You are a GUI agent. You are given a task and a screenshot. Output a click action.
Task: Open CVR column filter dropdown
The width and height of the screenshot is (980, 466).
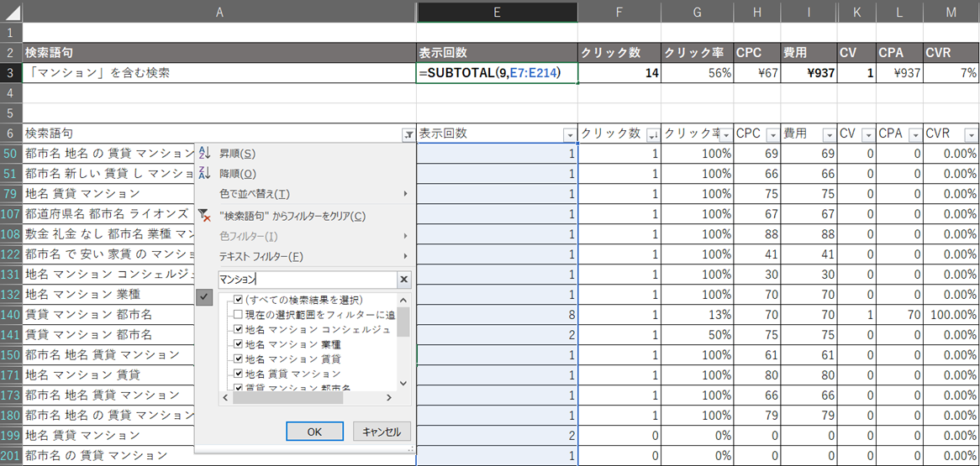tap(970, 134)
